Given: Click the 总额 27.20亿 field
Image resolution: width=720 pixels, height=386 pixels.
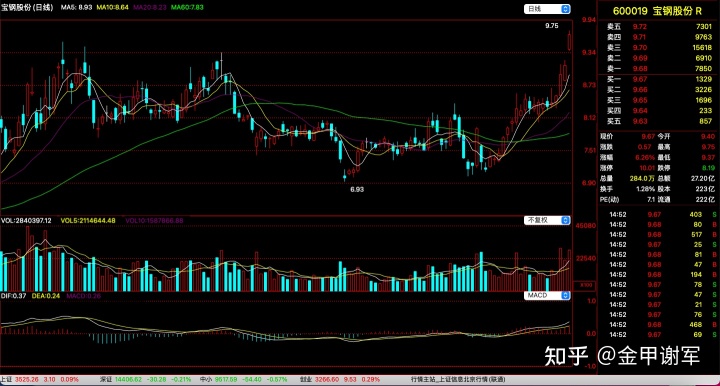Looking at the screenshot, I should click(686, 179).
